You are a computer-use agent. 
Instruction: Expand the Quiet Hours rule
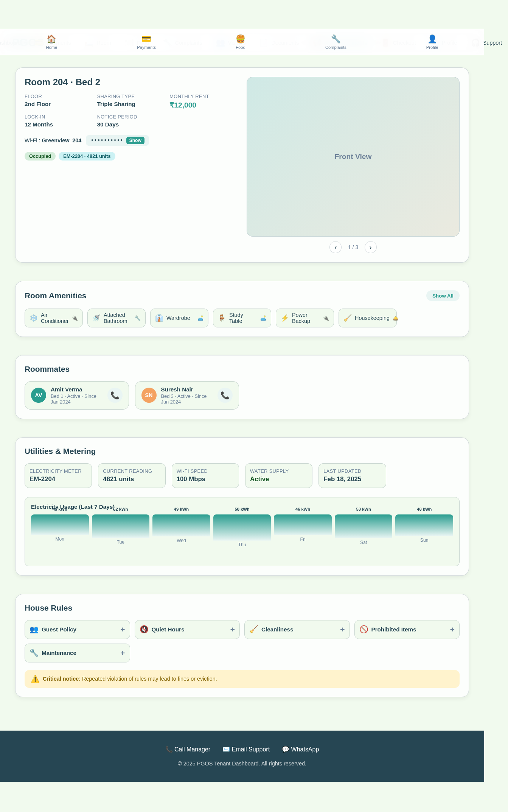[x=187, y=630]
